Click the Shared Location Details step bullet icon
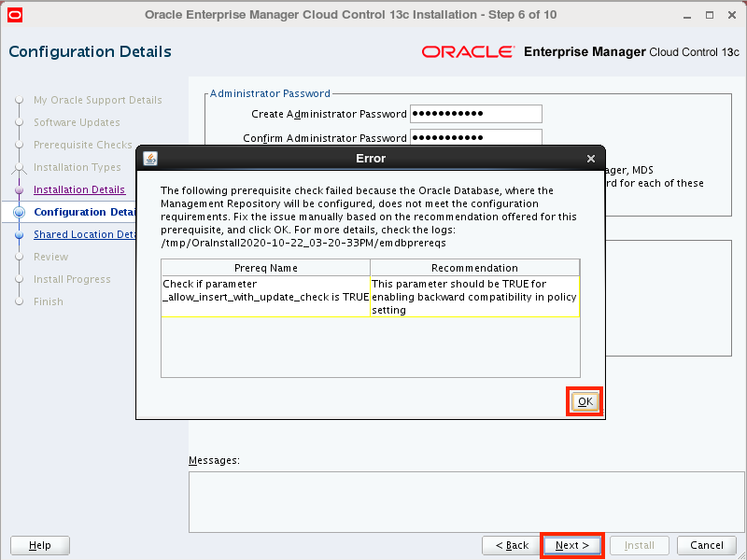 (19, 235)
